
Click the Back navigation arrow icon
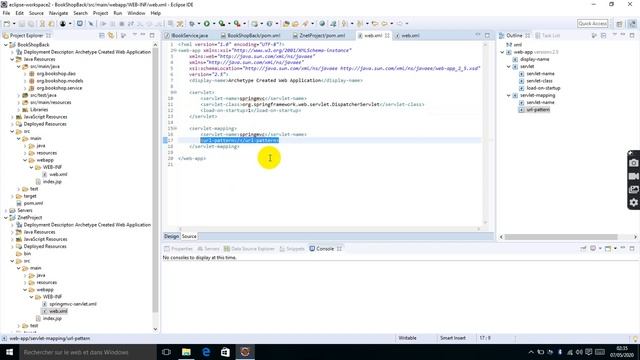click(x=384, y=24)
